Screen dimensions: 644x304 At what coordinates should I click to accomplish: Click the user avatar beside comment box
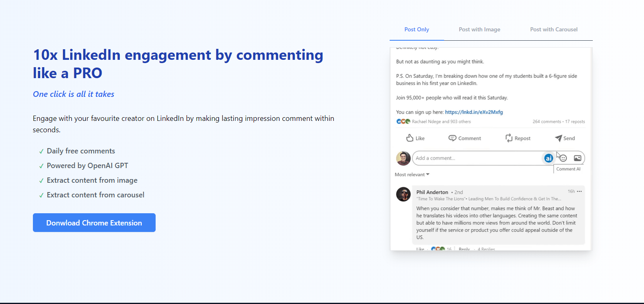[403, 158]
